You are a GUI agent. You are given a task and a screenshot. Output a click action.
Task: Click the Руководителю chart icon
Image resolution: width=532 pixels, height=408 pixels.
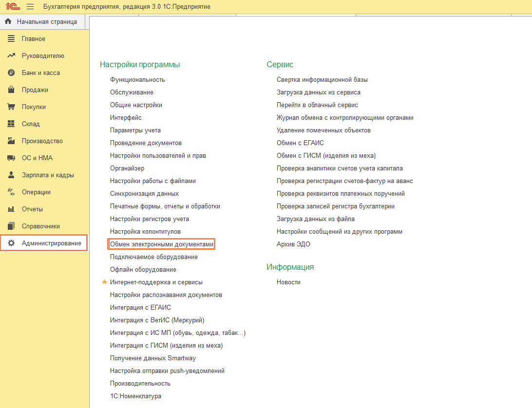(x=11, y=56)
